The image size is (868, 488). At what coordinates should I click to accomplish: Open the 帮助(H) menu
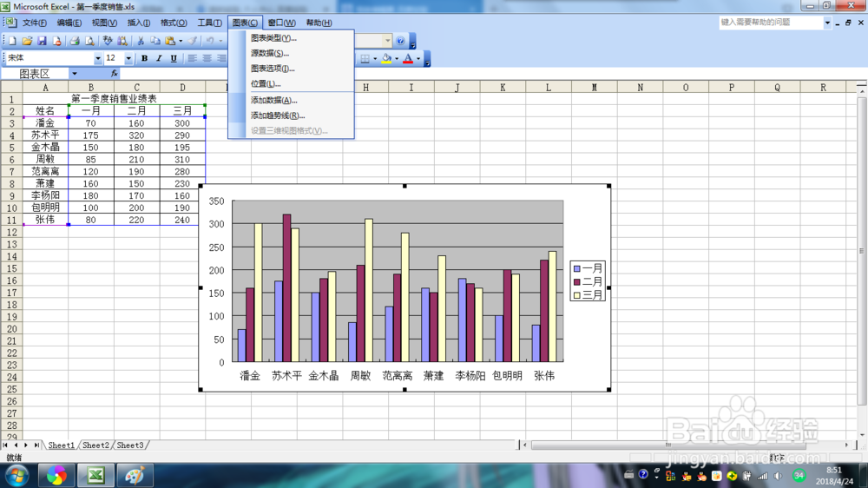point(319,23)
